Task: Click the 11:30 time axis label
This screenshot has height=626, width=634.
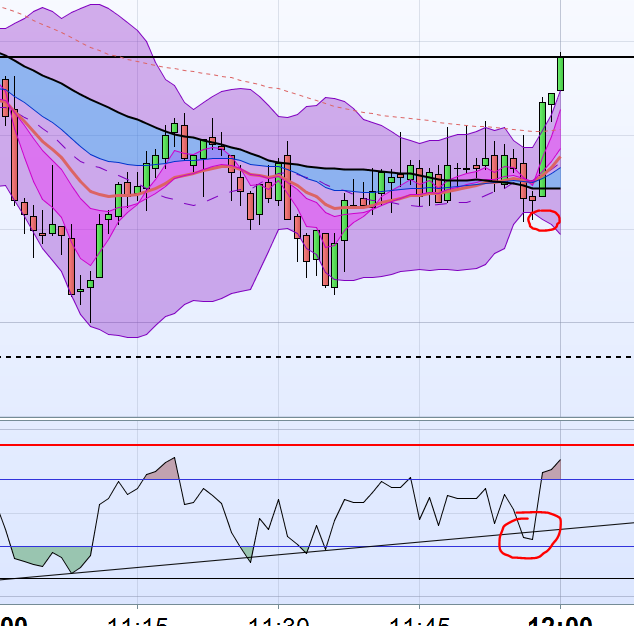Action: click(x=278, y=622)
